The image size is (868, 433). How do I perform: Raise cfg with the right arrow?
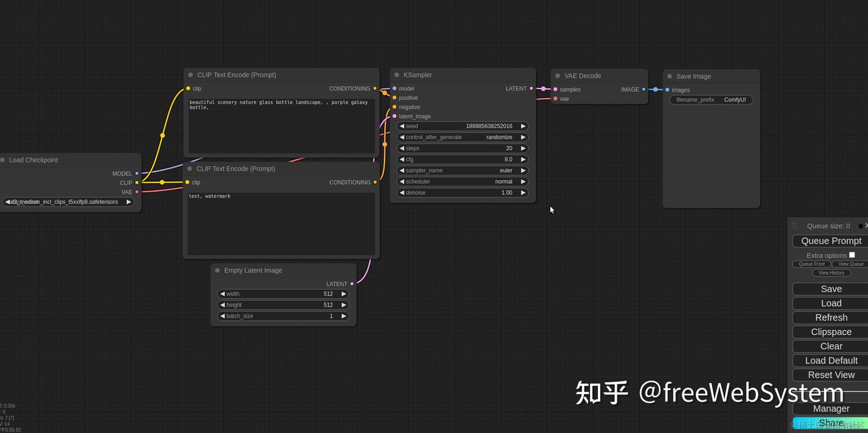tap(523, 160)
